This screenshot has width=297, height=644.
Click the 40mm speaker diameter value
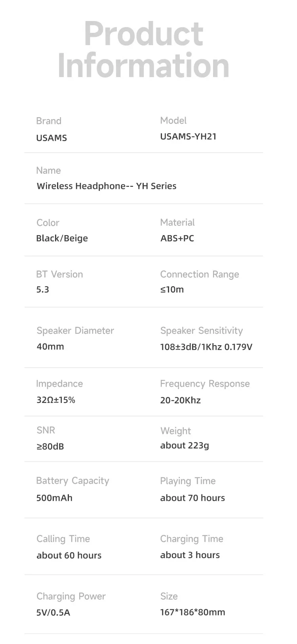50,346
